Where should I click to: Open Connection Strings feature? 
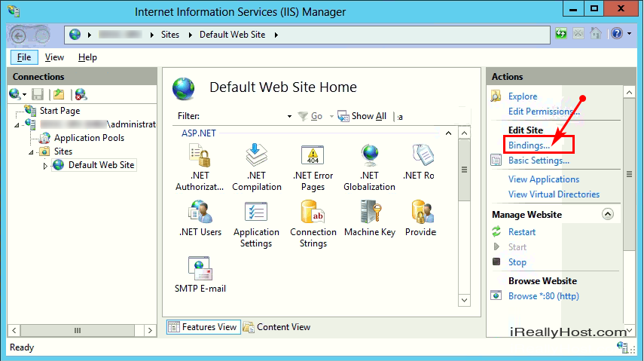click(x=313, y=224)
